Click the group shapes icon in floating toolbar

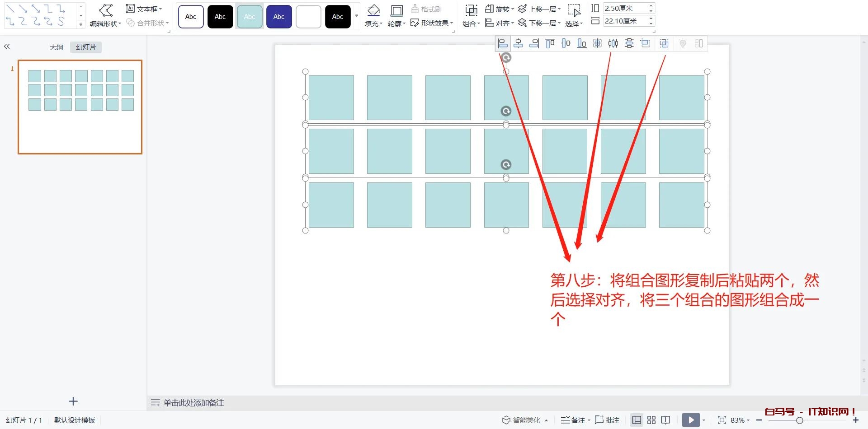(x=664, y=44)
